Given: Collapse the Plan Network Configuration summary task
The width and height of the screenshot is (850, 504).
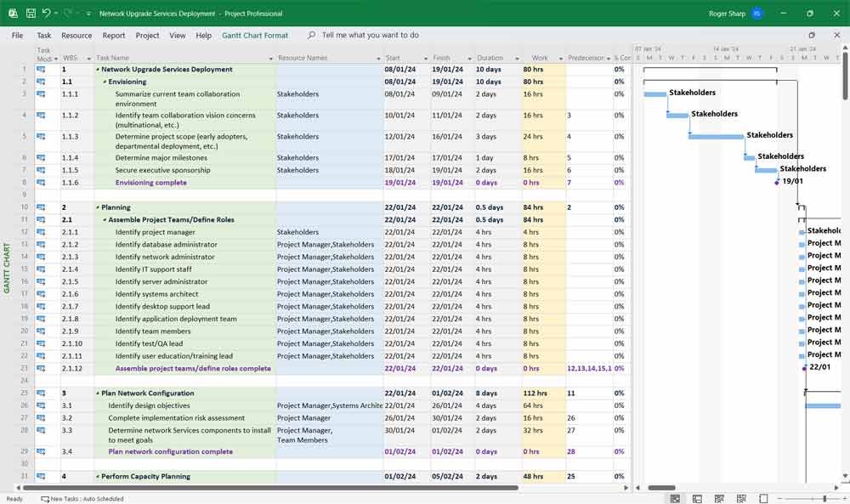Looking at the screenshot, I should click(98, 394).
